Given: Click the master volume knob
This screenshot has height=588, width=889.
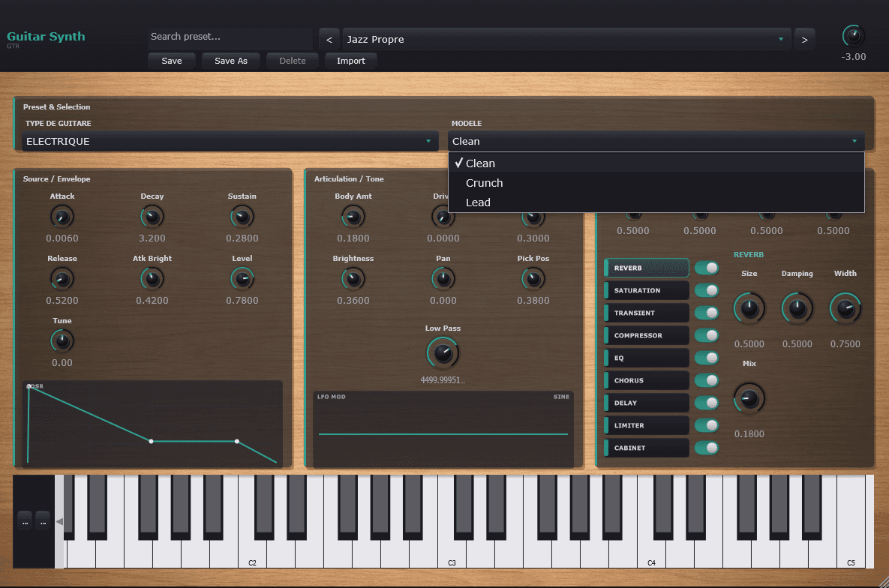Looking at the screenshot, I should point(853,36).
